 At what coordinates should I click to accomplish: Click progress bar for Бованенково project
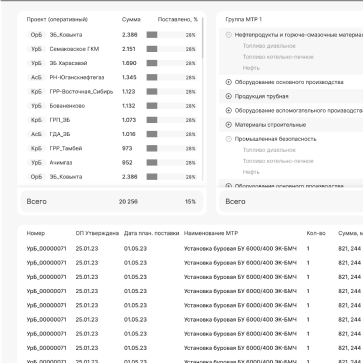point(172,106)
